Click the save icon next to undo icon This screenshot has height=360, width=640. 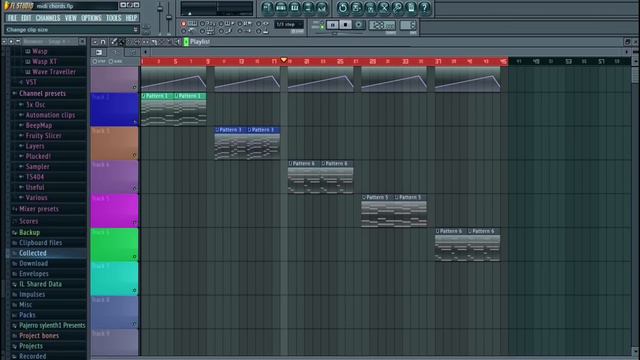click(356, 7)
